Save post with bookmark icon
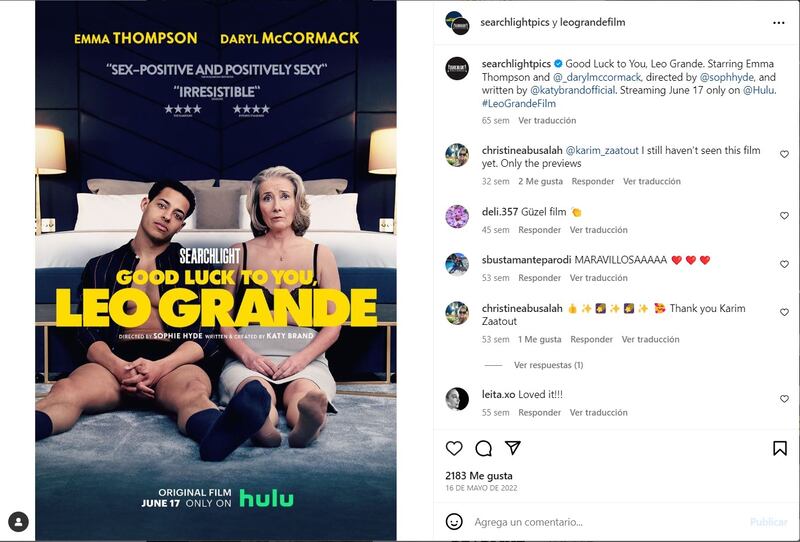The width and height of the screenshot is (800, 542). click(x=779, y=449)
